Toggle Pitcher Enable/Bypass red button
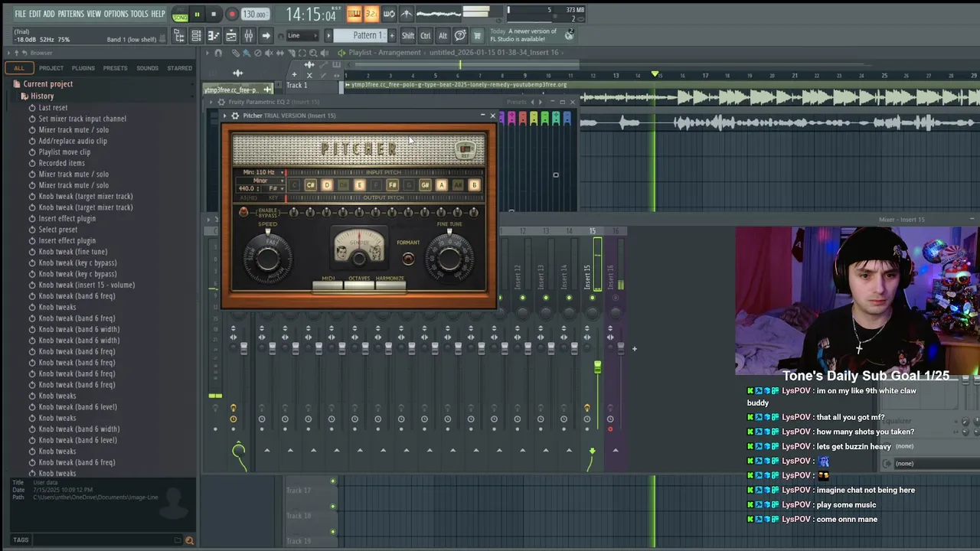This screenshot has width=980, height=551. coord(243,212)
